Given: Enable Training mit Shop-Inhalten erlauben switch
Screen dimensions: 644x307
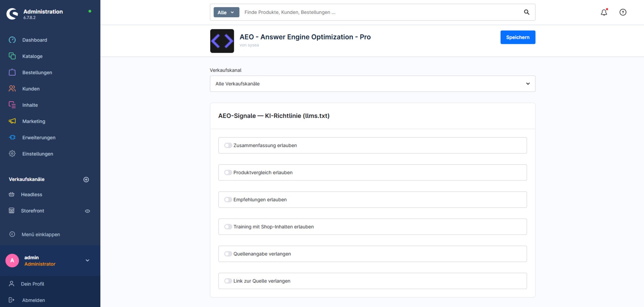Looking at the screenshot, I should [228, 227].
